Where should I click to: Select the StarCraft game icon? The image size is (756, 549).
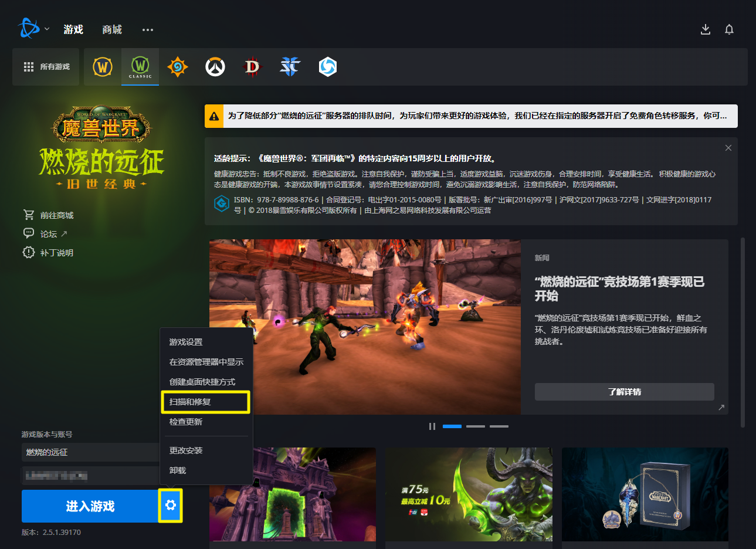click(x=290, y=67)
